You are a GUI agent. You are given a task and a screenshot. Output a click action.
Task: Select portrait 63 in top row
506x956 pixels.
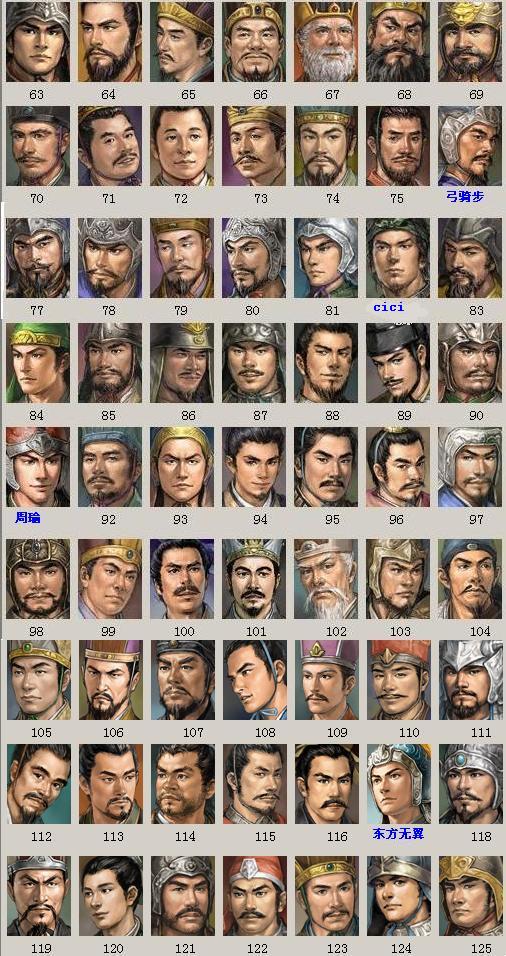(x=38, y=41)
